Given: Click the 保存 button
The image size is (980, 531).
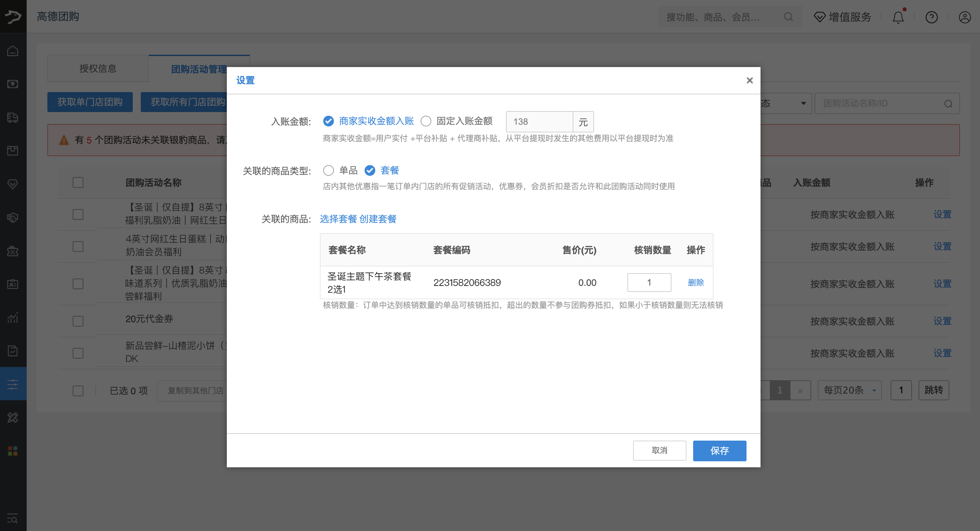Looking at the screenshot, I should click(719, 451).
